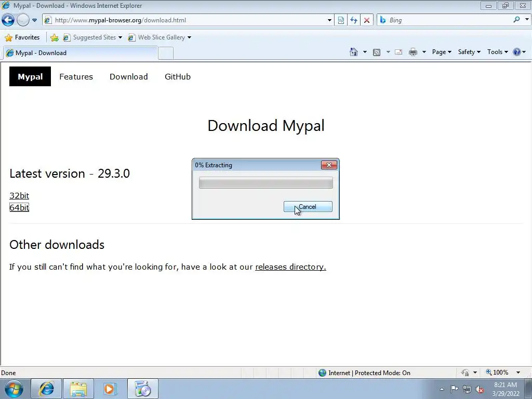This screenshot has height=399, width=532.
Task: Click the Read Mail icon
Action: click(398, 52)
